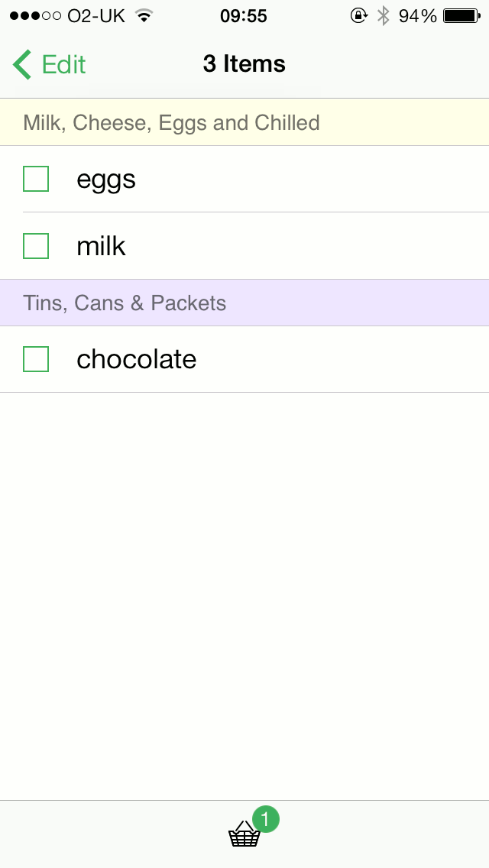Tap the O2-UK carrier label

[96, 15]
